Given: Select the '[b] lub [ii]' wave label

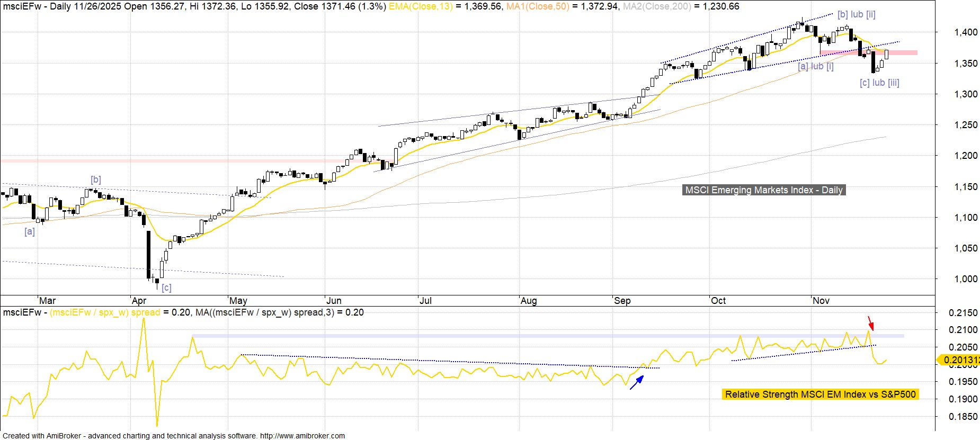Looking at the screenshot, I should (x=856, y=15).
